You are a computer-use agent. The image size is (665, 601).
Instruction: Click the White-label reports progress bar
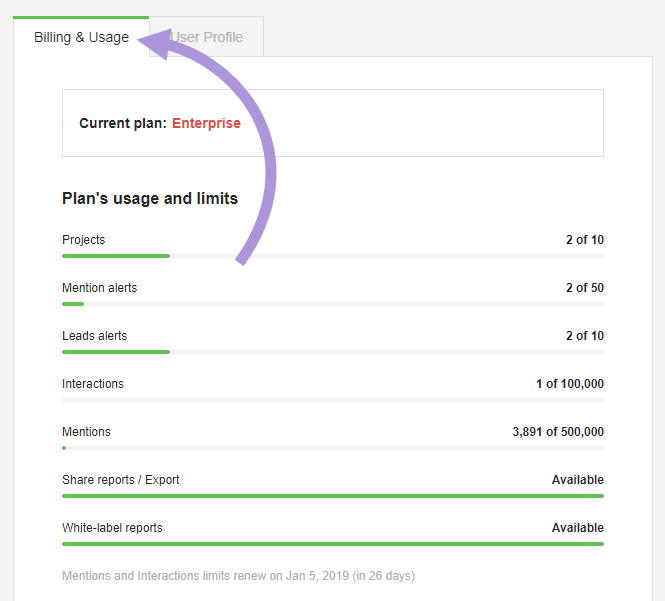tap(333, 544)
